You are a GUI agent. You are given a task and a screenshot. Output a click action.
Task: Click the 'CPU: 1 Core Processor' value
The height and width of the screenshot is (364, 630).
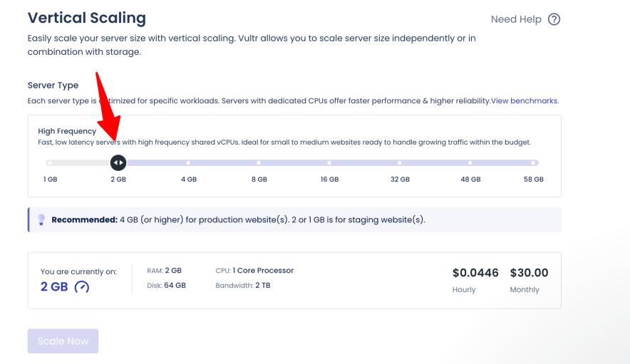[254, 271]
